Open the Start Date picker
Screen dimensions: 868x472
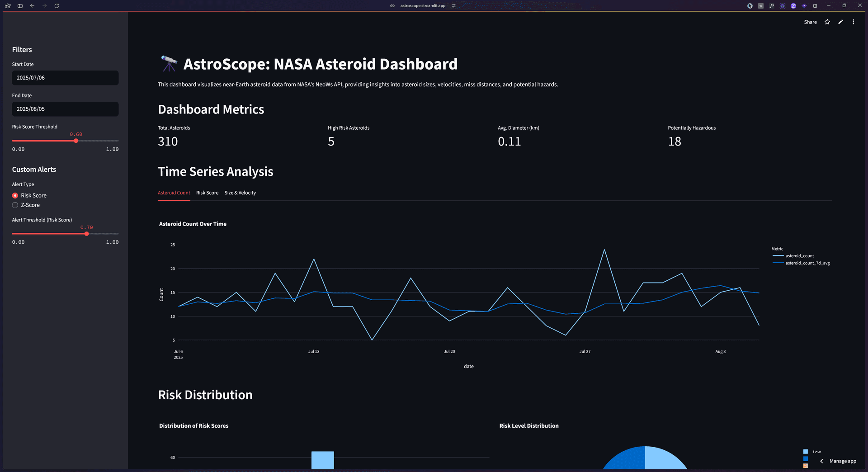coord(65,78)
